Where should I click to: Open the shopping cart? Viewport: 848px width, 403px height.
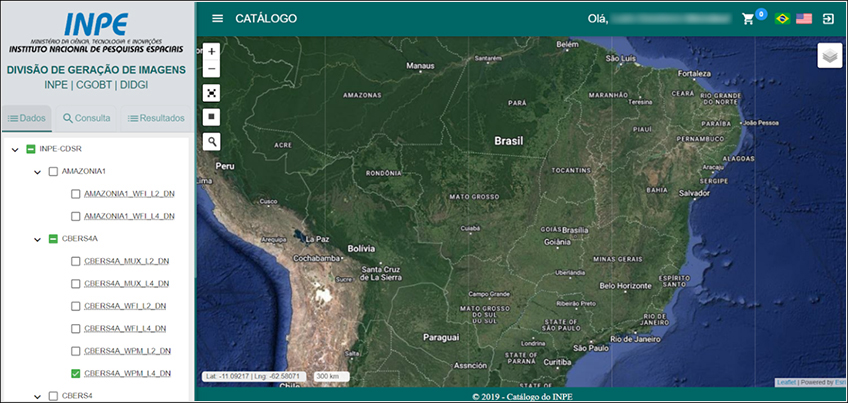click(747, 19)
